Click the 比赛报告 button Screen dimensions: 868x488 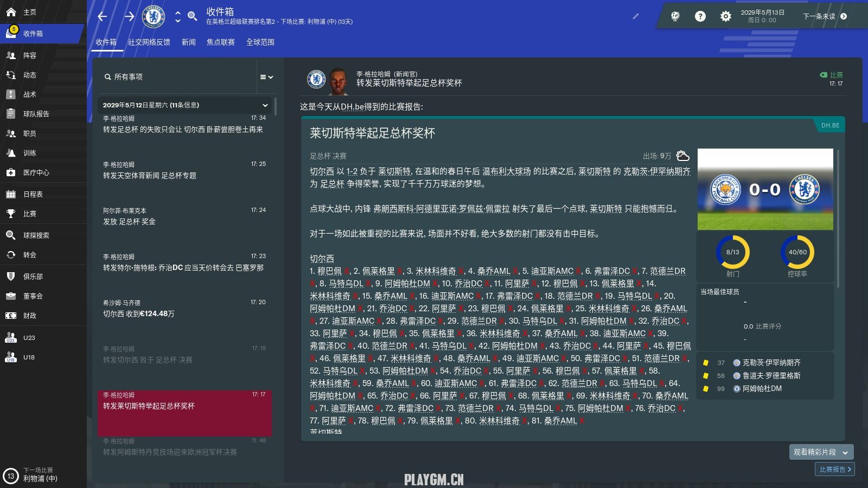pos(834,469)
